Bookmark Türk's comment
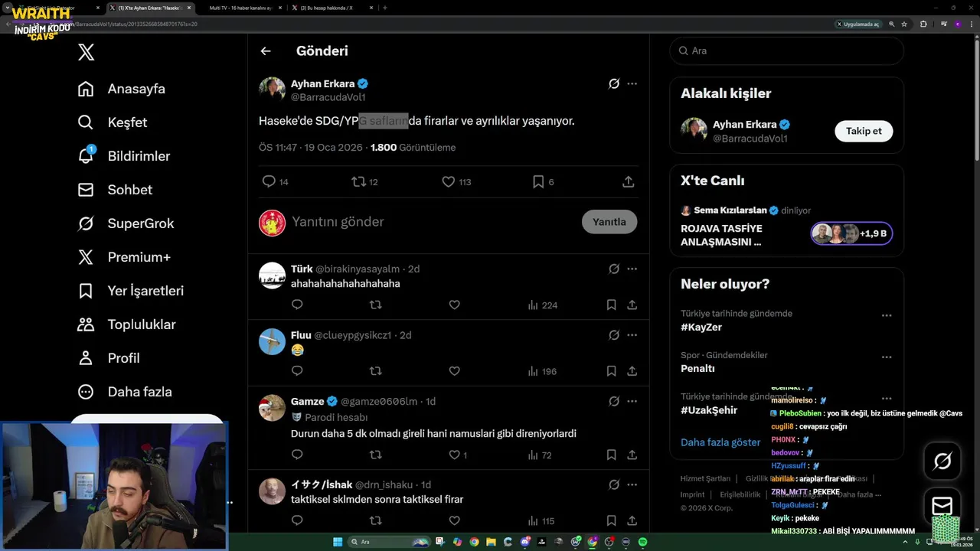 [611, 305]
